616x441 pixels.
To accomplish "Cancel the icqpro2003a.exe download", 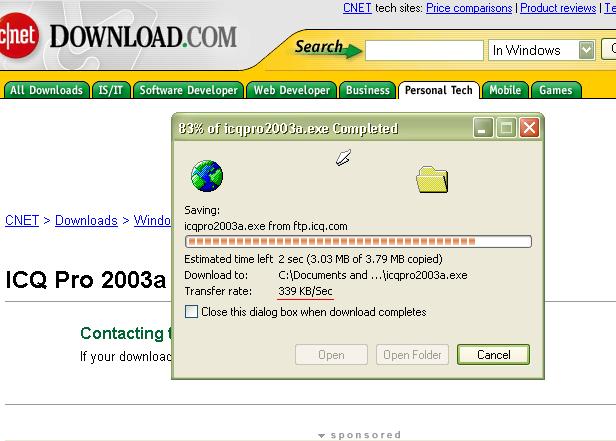I will [x=493, y=355].
